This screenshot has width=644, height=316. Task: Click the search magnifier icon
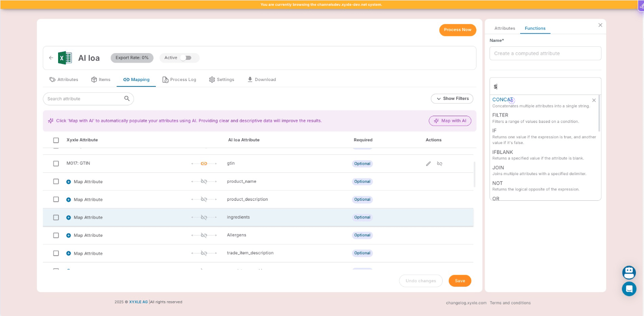click(x=127, y=99)
